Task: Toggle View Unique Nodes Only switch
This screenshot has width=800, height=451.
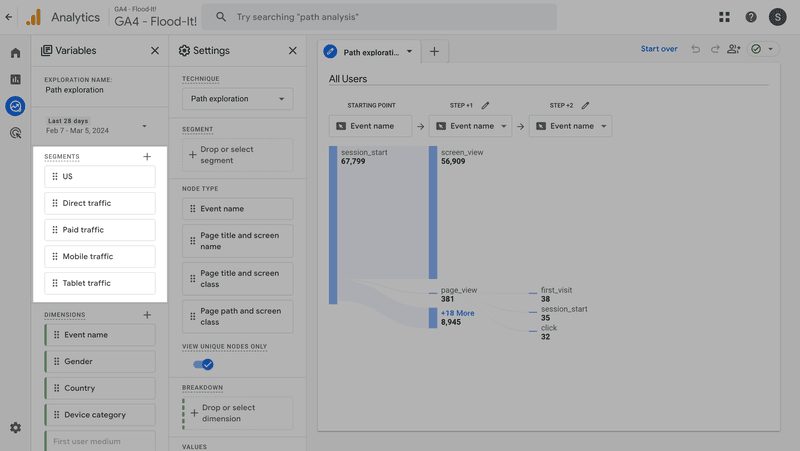Action: click(203, 364)
